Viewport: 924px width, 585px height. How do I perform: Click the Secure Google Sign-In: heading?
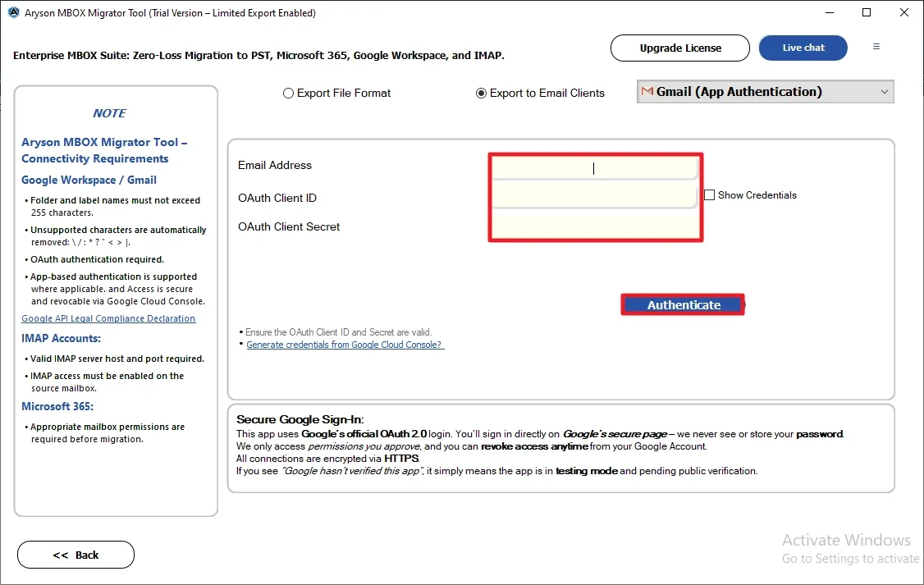[x=300, y=419]
